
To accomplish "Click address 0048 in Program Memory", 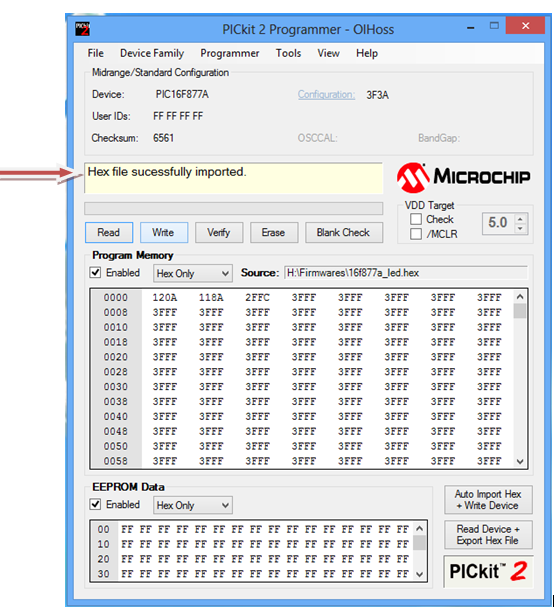I will pyautogui.click(x=116, y=432).
